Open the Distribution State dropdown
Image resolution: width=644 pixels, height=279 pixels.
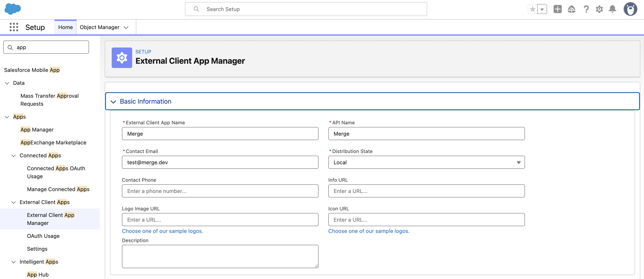pos(426,162)
